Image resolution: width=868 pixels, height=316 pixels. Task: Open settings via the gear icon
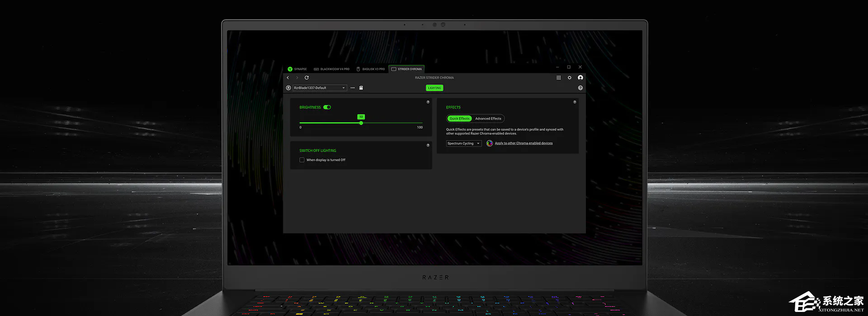570,78
